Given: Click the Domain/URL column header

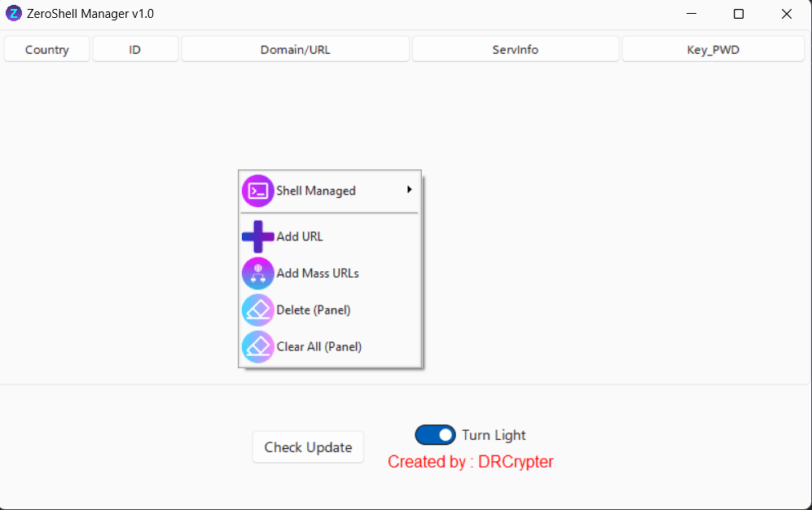Looking at the screenshot, I should tap(295, 49).
